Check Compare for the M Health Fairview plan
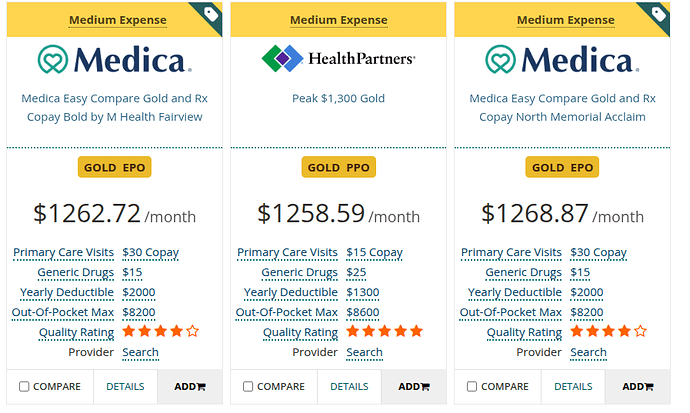Image resolution: width=690 pixels, height=413 pixels. (x=25, y=387)
